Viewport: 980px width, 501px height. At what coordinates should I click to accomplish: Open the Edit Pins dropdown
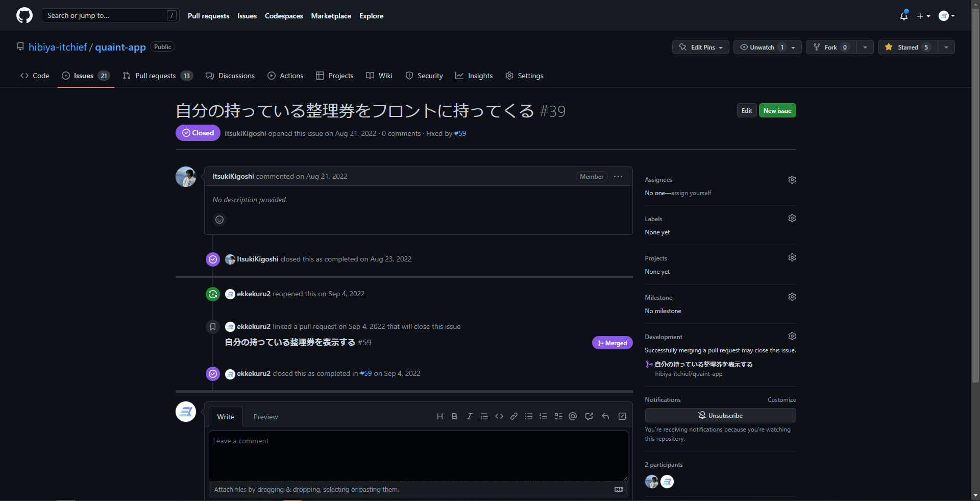point(700,47)
